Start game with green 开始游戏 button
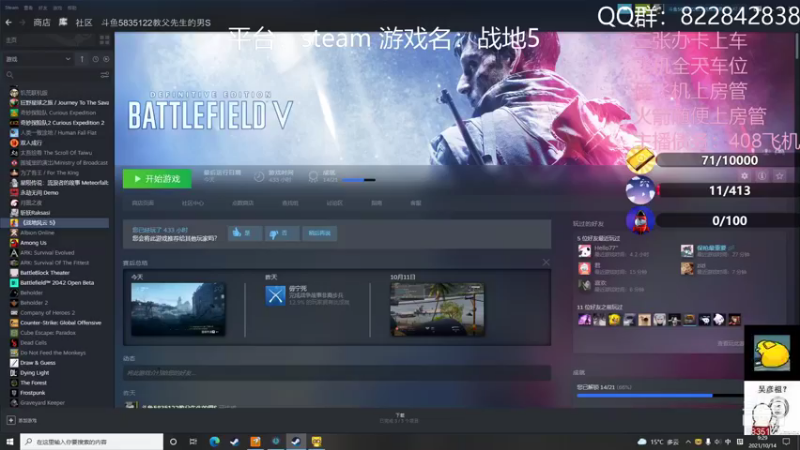 157,179
